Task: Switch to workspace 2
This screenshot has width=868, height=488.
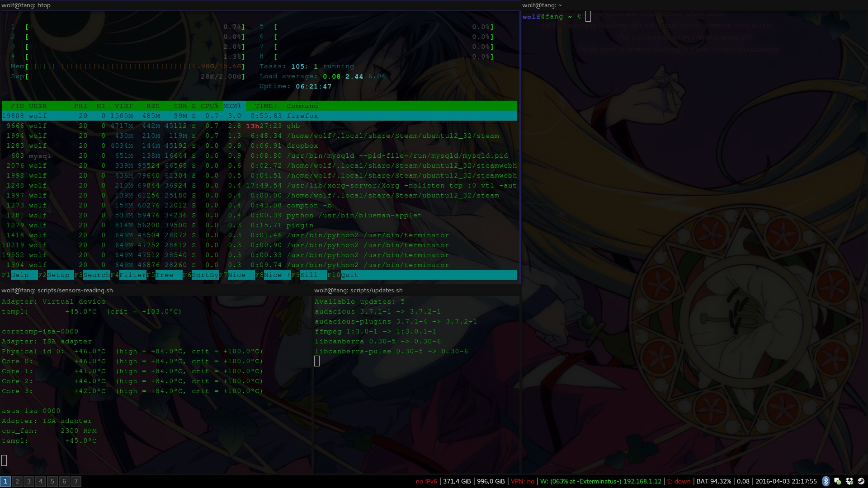Action: click(17, 481)
